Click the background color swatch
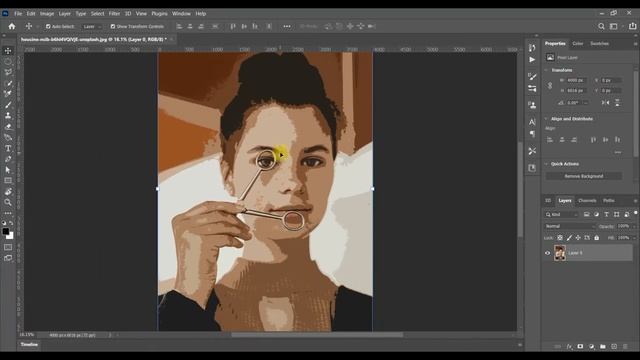The width and height of the screenshot is (640, 360). point(11,236)
